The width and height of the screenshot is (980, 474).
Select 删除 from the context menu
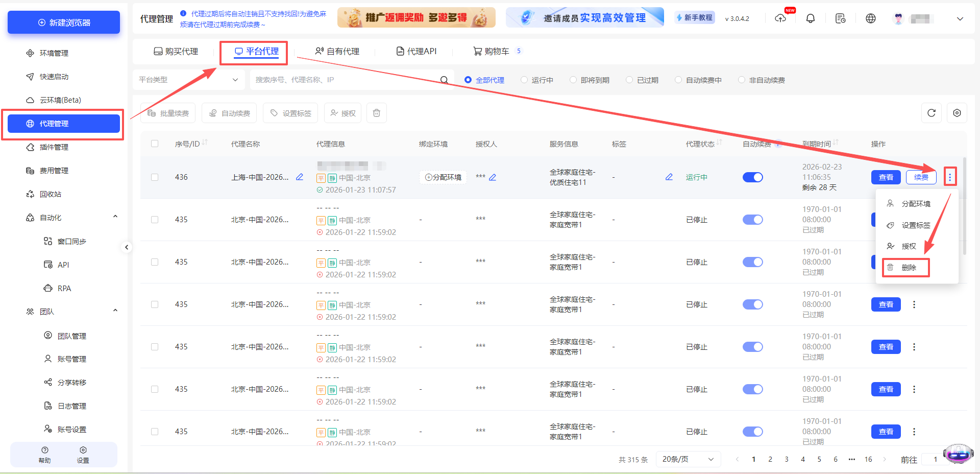(x=911, y=267)
